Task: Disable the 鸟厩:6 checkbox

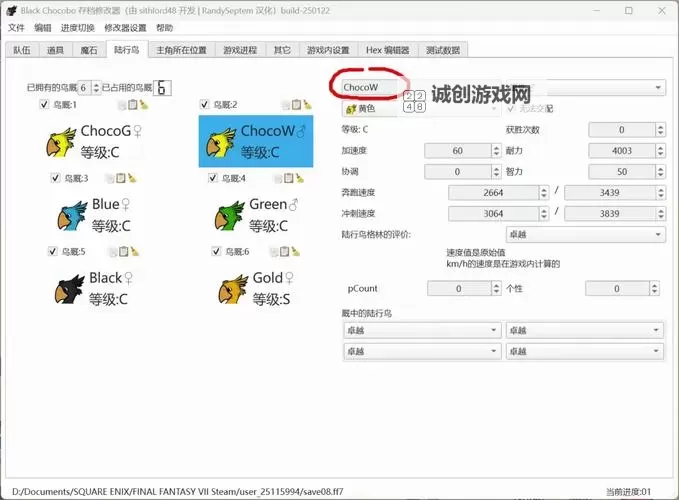Action: pos(217,252)
